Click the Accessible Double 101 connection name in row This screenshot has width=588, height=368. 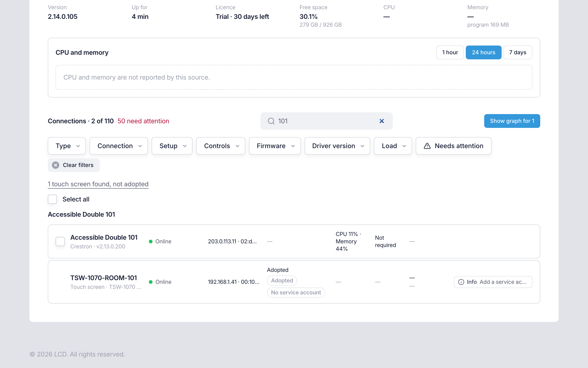(104, 237)
